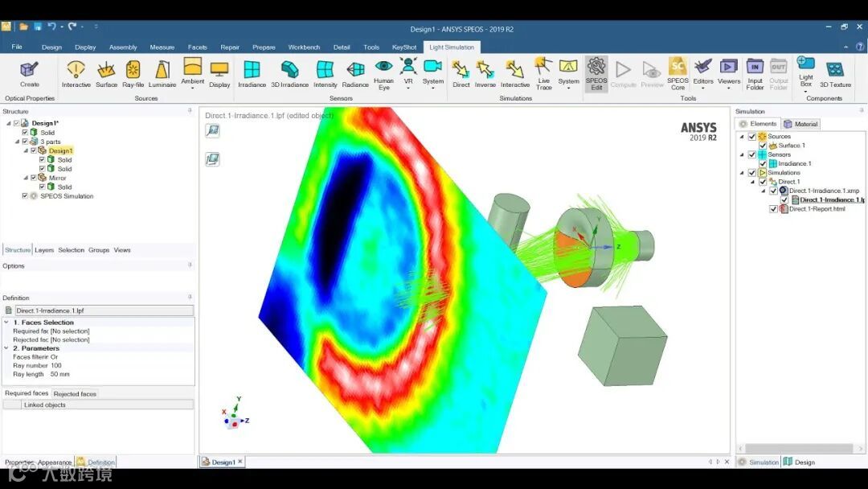Save the design with the disk icon

click(x=38, y=26)
